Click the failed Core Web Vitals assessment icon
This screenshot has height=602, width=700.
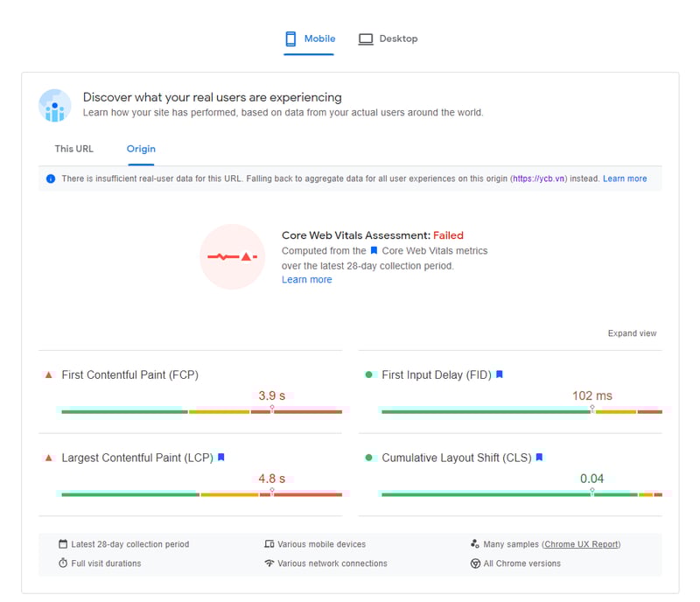pyautogui.click(x=232, y=256)
